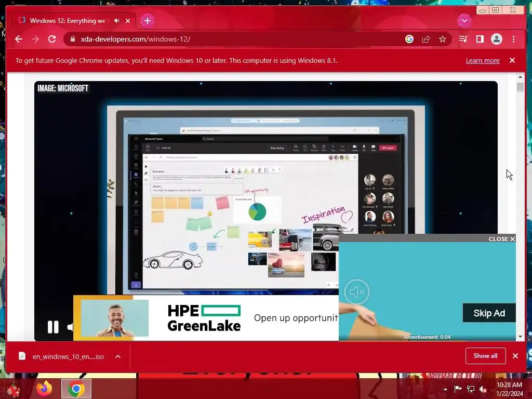Open the Action Center flag icon

coord(458,389)
